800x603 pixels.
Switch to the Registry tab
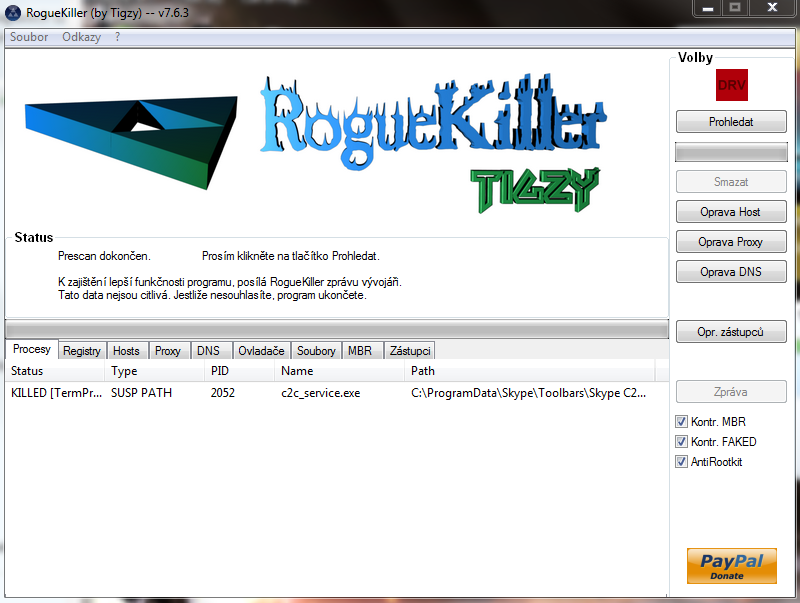pyautogui.click(x=82, y=351)
